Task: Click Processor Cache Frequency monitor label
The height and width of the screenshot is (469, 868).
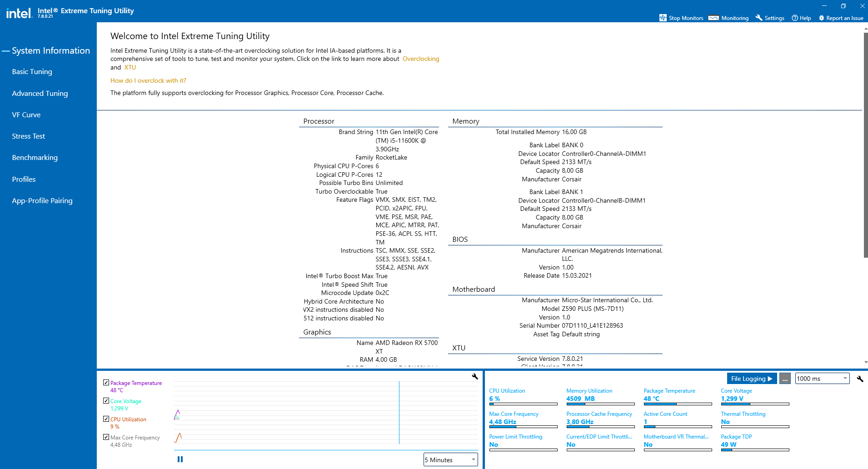Action: click(599, 414)
